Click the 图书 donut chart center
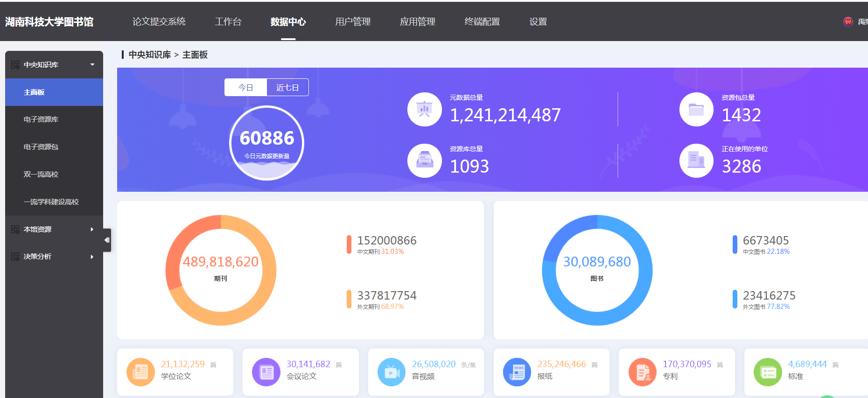The width and height of the screenshot is (868, 398). 597,270
